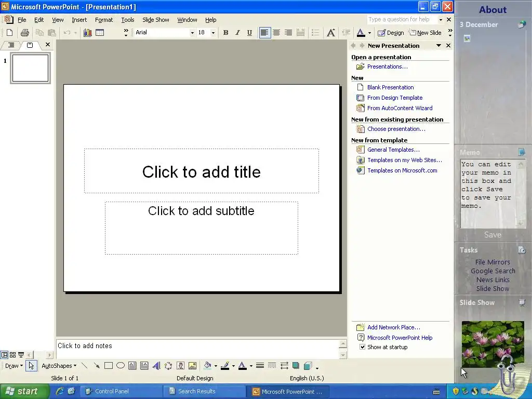
Task: Click the 3-D Style icon
Action: coord(308,366)
